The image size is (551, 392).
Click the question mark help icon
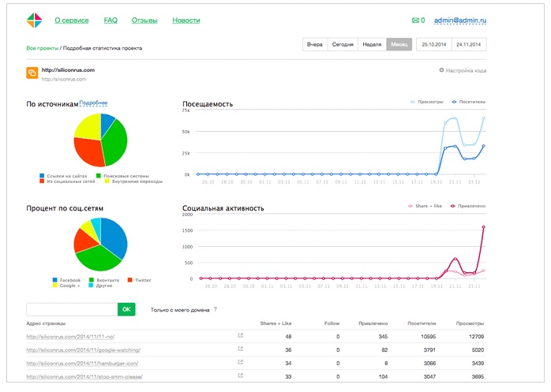215,310
